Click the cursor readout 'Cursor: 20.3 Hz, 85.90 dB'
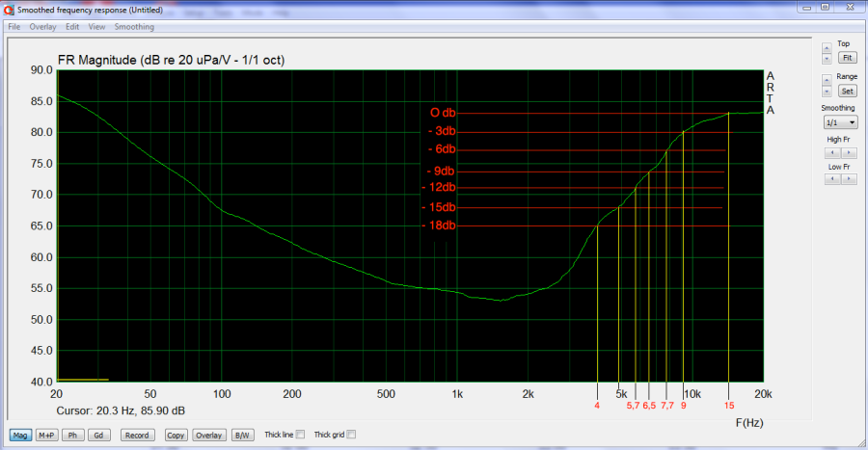The width and height of the screenshot is (868, 450). (121, 410)
